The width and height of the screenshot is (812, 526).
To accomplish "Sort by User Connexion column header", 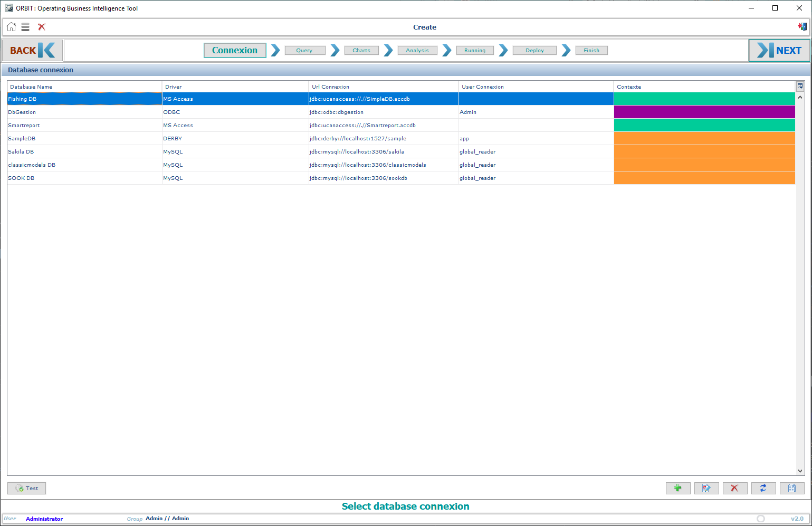I will pyautogui.click(x=536, y=87).
